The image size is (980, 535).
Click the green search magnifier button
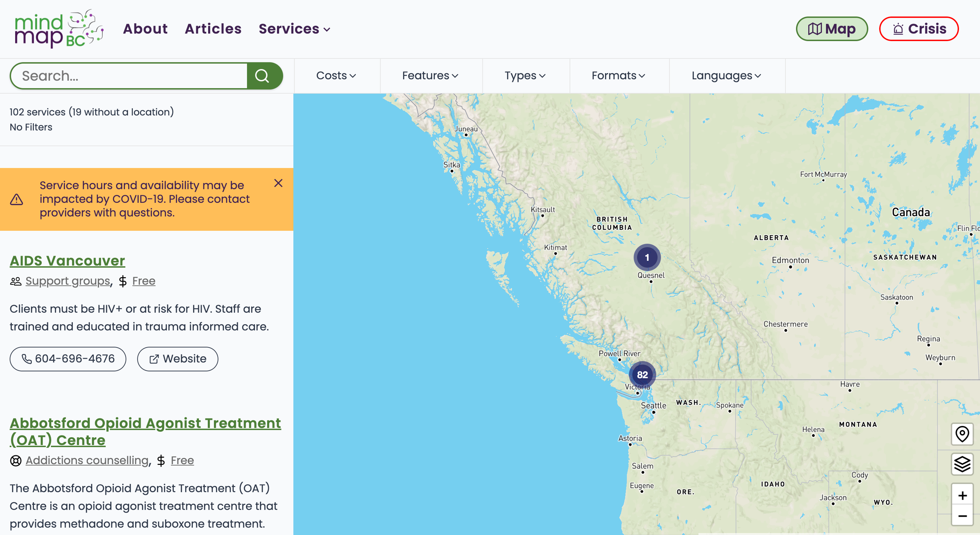point(264,76)
